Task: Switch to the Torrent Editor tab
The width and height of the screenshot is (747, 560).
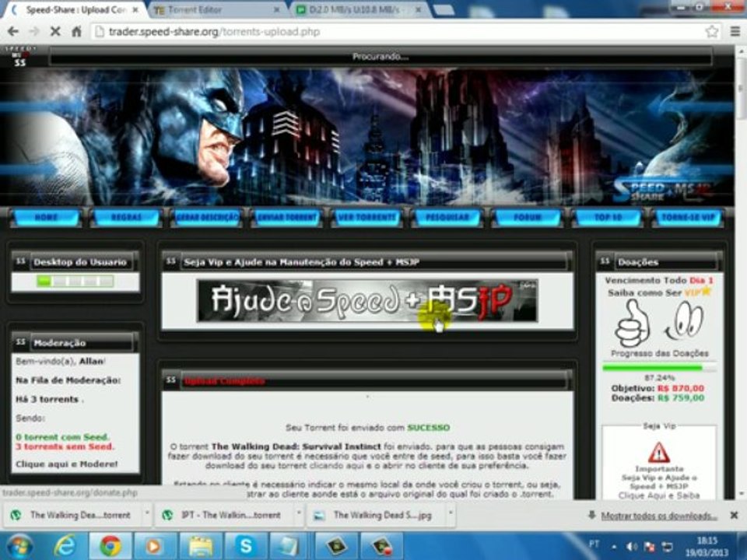Action: pos(217,9)
